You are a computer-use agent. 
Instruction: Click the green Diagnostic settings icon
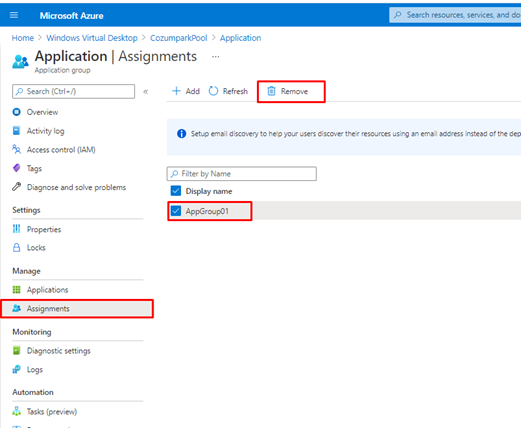pyautogui.click(x=16, y=350)
